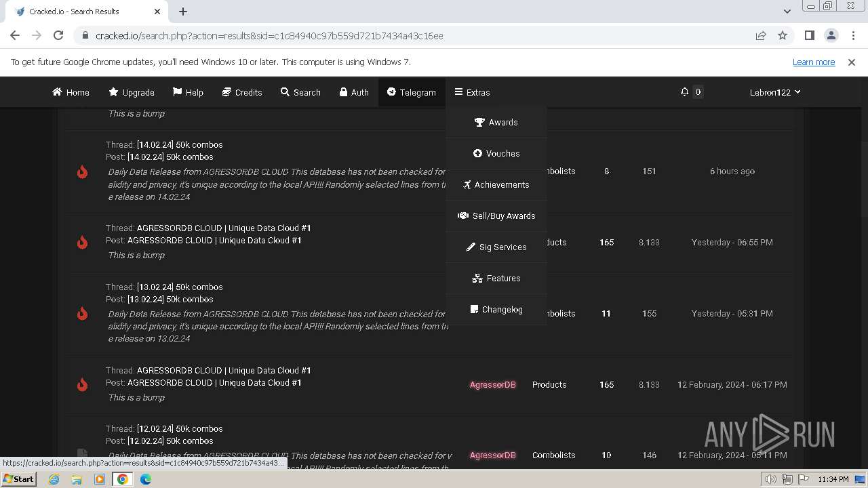Open File Explorer from taskbar
This screenshot has height=488, width=868.
click(x=77, y=479)
